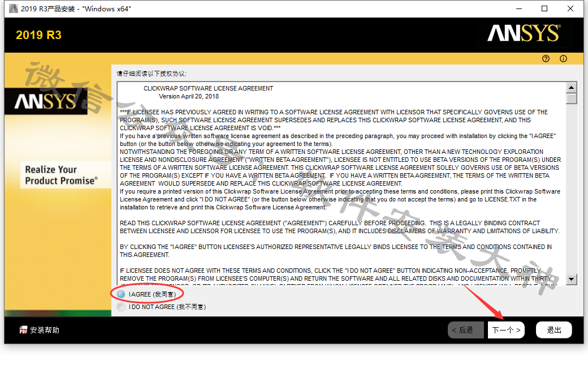The image size is (588, 369).
Task: Open the info about icon
Action: [x=563, y=58]
